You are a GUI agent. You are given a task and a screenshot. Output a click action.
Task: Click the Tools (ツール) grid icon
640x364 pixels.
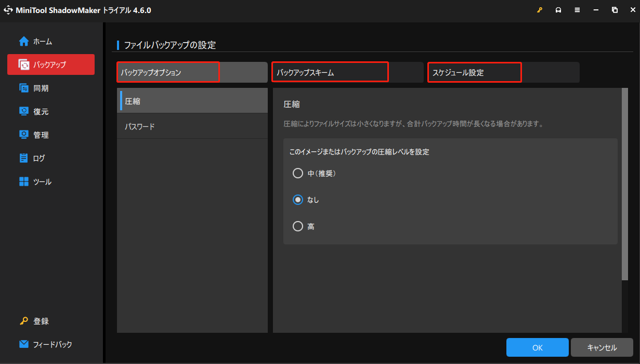click(24, 181)
